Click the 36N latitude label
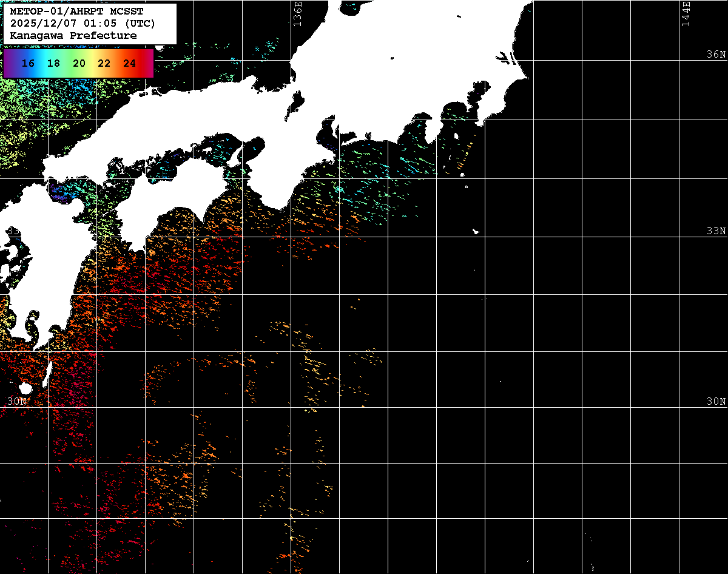This screenshot has height=574, width=728. click(716, 55)
